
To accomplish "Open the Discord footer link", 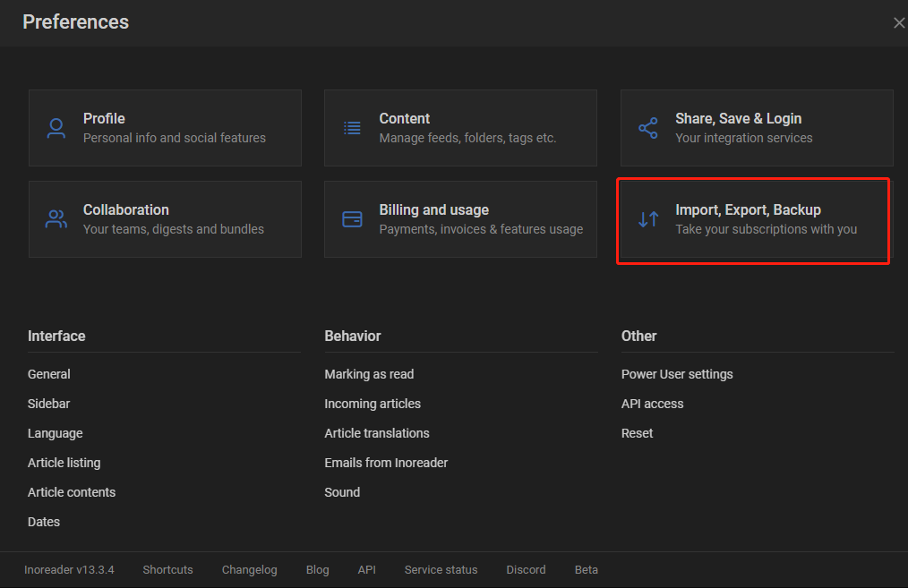I will pos(526,570).
